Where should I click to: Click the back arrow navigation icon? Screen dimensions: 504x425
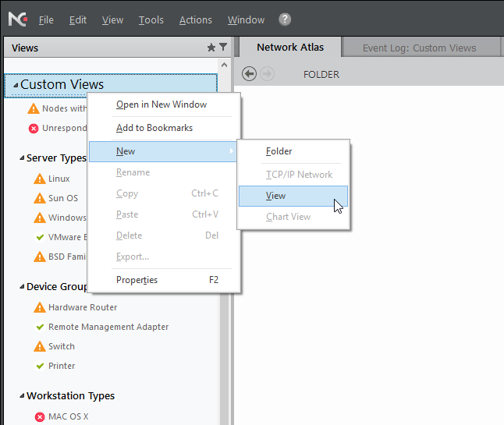[x=249, y=74]
